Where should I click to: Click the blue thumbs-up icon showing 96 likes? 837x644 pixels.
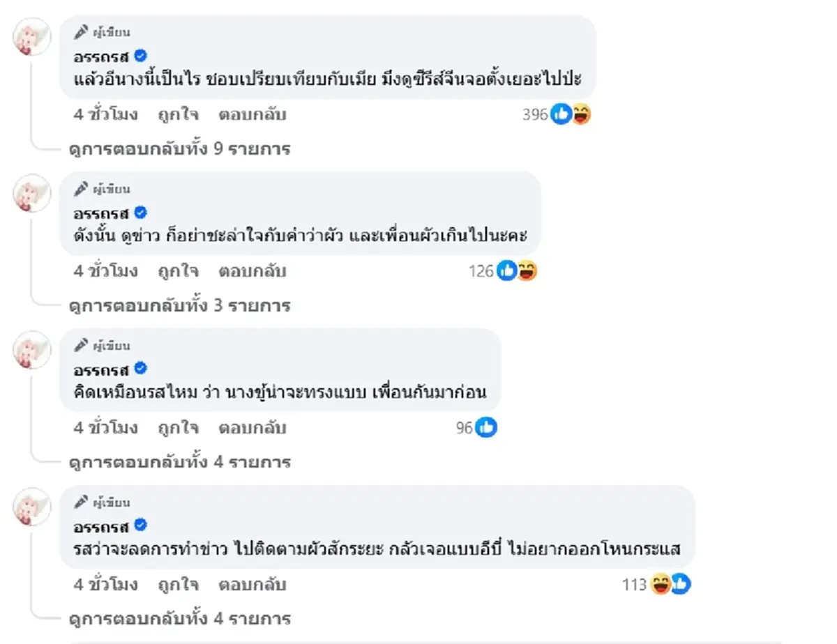pos(486,428)
